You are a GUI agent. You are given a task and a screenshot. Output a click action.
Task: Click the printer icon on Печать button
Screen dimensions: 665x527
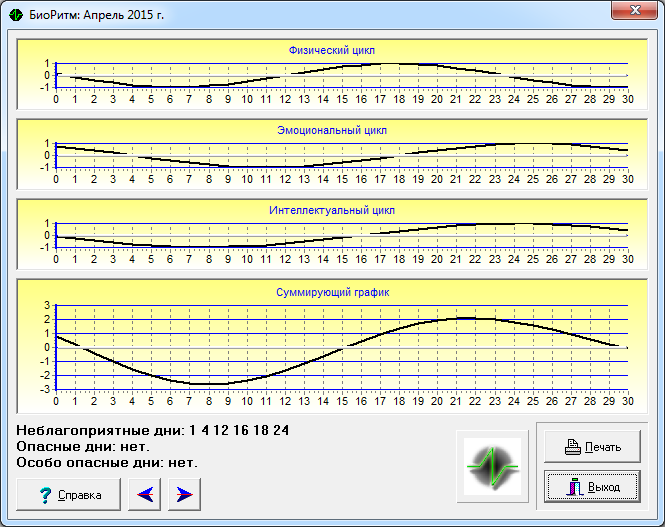(x=573, y=447)
